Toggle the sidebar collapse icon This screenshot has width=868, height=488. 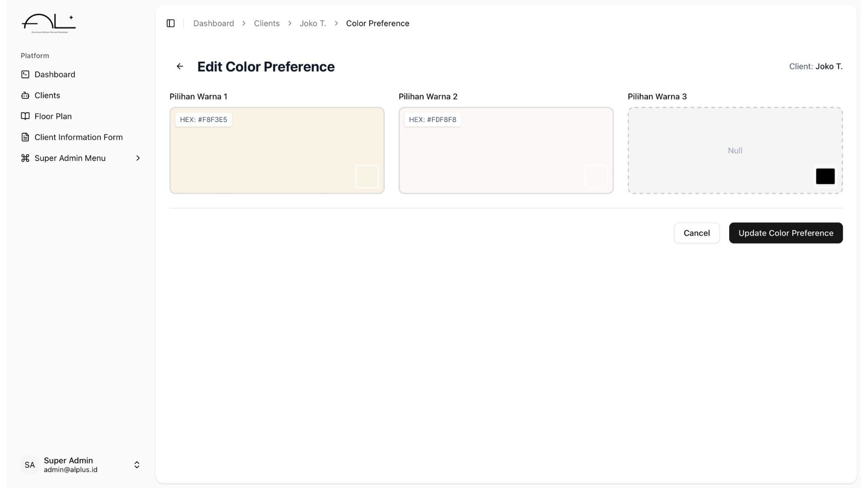pyautogui.click(x=170, y=23)
